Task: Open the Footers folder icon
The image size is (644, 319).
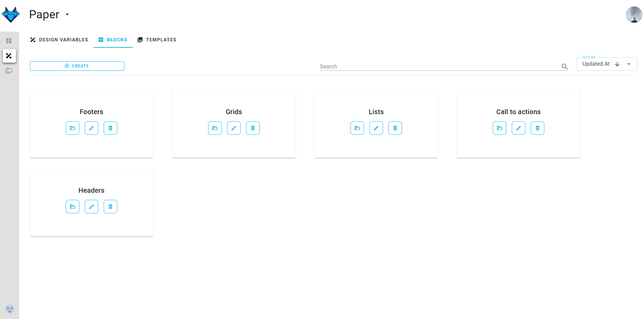Action: click(x=73, y=128)
